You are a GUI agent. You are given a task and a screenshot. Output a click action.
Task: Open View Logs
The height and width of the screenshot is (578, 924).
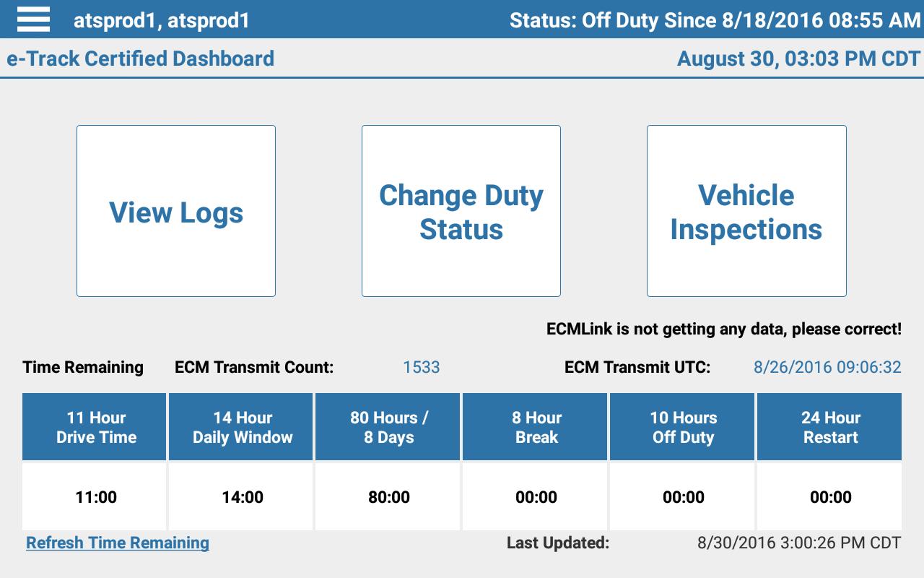(x=175, y=211)
